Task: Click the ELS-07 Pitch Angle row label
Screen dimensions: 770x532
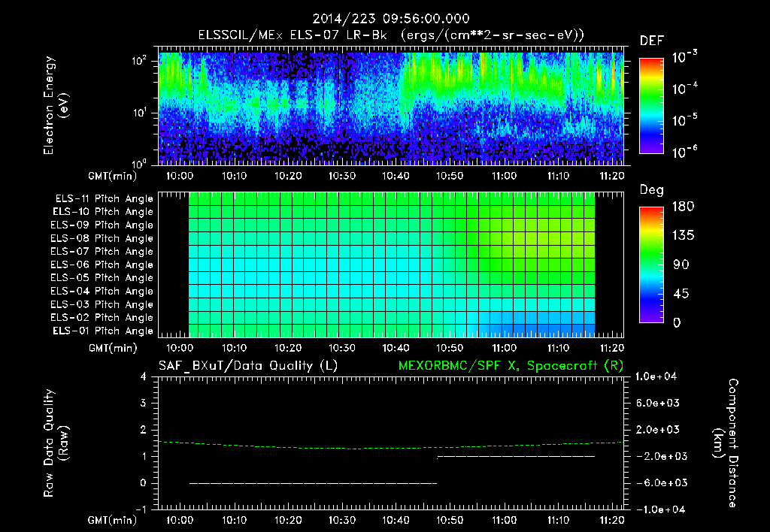Action: point(102,252)
